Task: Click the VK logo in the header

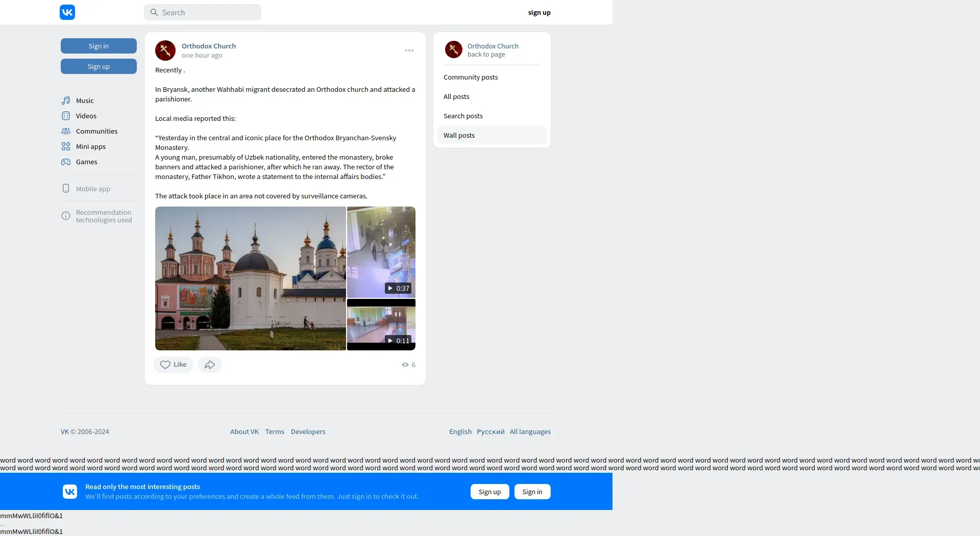Action: 67,12
